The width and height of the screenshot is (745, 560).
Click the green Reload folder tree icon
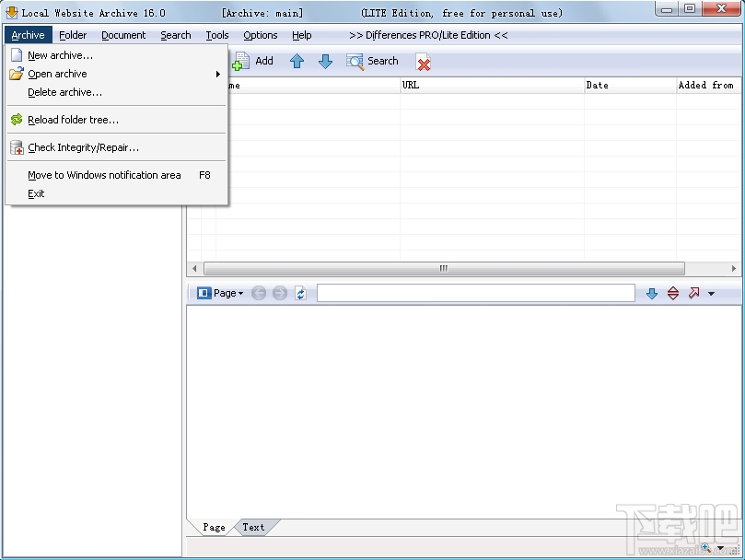click(17, 120)
